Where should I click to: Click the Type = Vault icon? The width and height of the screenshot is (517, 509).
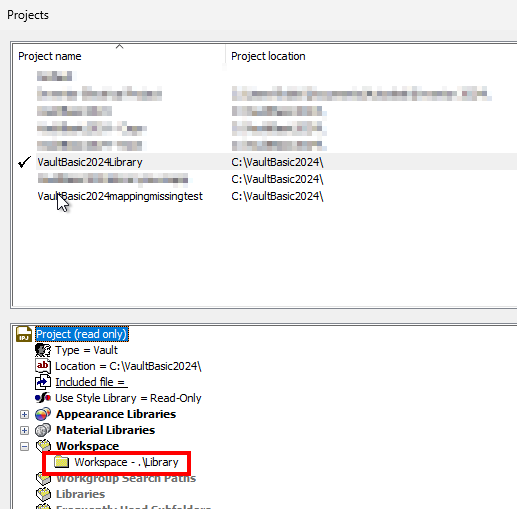point(43,350)
